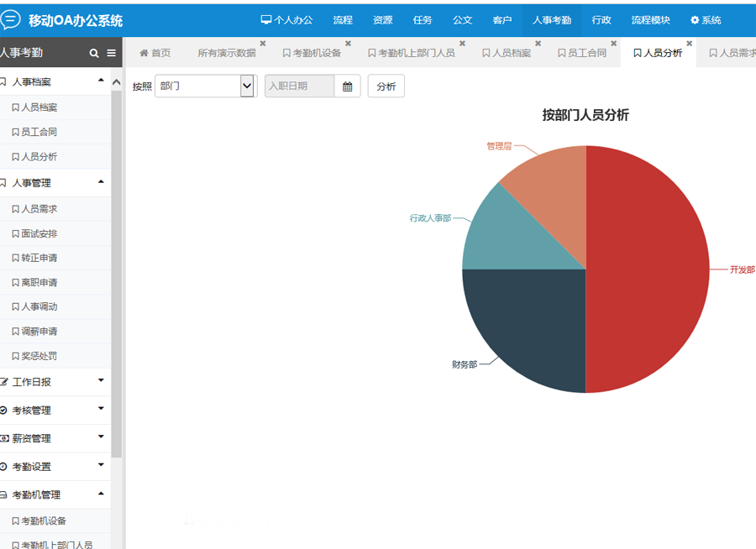Expand the 薪资管理 sidebar section
Screen dimensions: 756x549
(101, 437)
